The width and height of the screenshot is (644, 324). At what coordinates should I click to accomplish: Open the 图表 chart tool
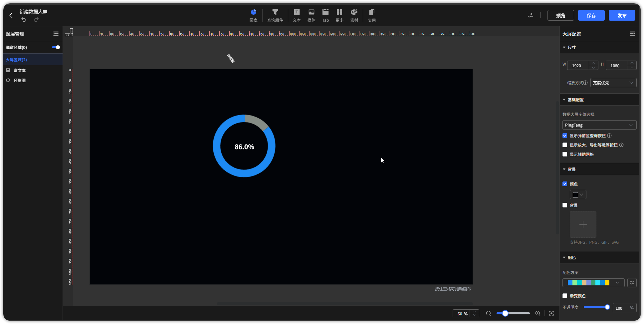(253, 15)
